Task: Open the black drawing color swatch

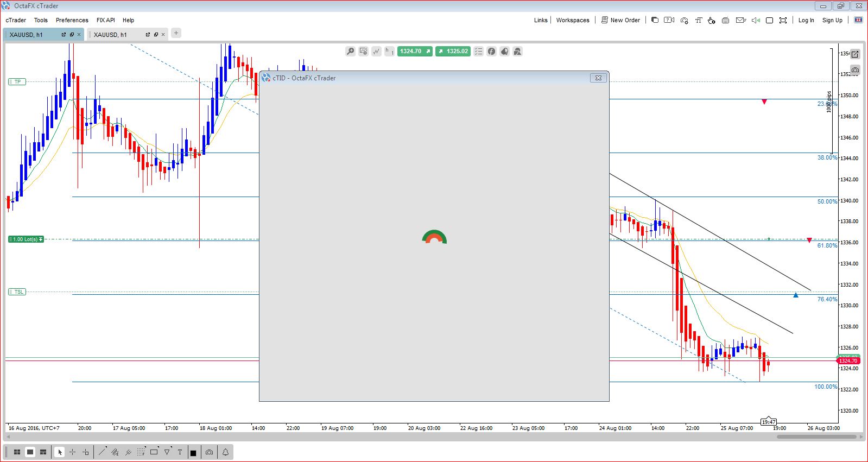Action: click(193, 452)
